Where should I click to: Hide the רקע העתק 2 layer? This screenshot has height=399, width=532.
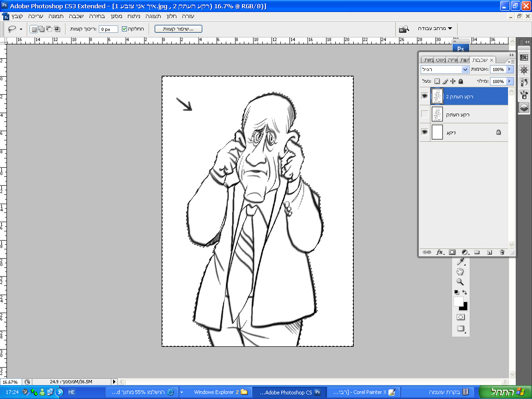(x=424, y=97)
